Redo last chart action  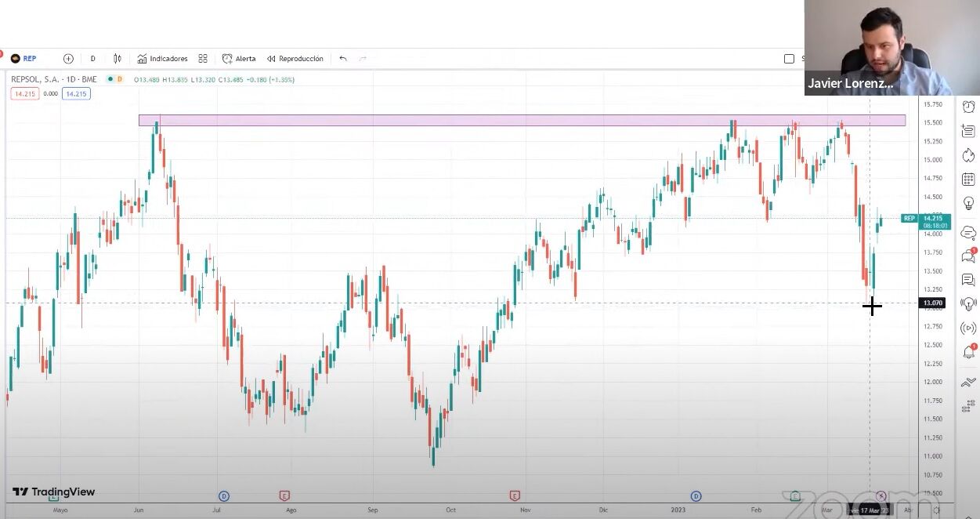tap(363, 59)
